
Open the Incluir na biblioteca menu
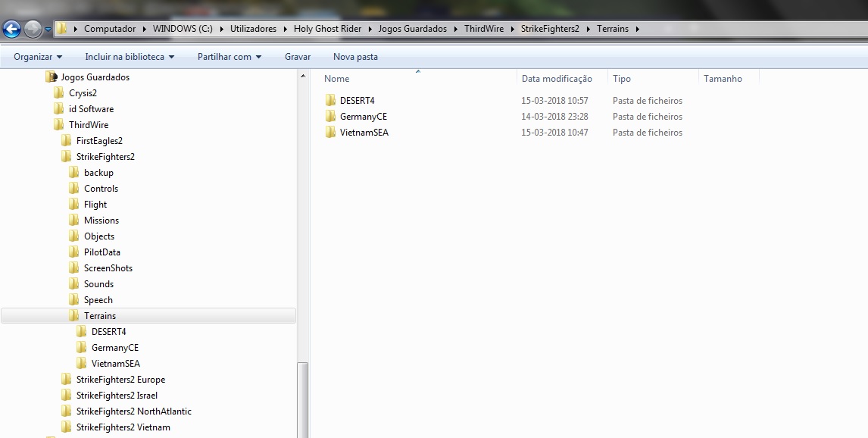[130, 57]
